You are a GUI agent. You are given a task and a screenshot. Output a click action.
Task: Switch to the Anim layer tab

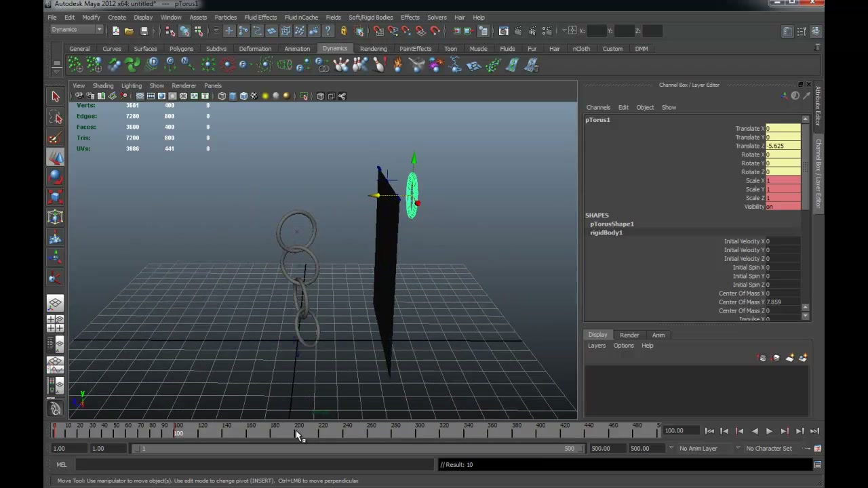point(658,335)
